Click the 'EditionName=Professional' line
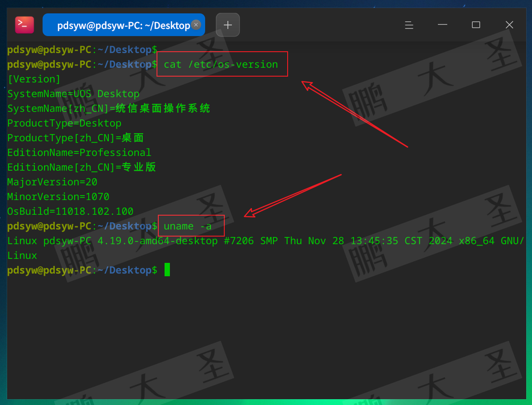 [79, 152]
